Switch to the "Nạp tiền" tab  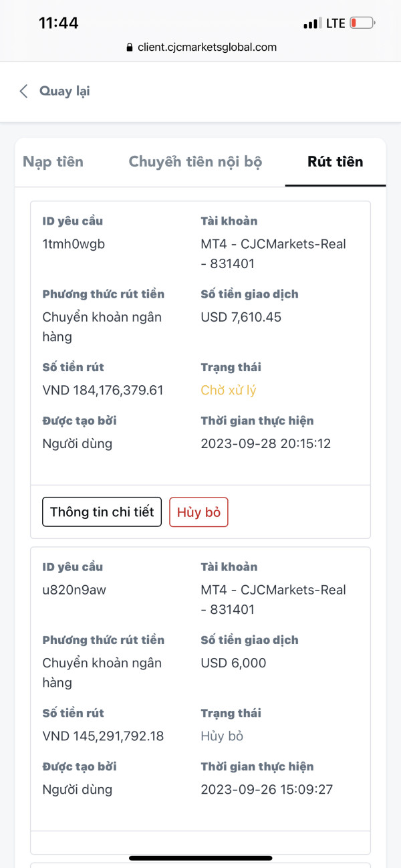click(53, 162)
